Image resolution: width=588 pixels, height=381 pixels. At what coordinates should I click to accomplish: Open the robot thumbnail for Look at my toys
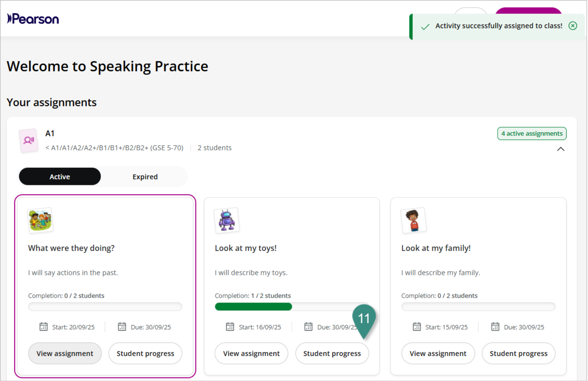(227, 220)
